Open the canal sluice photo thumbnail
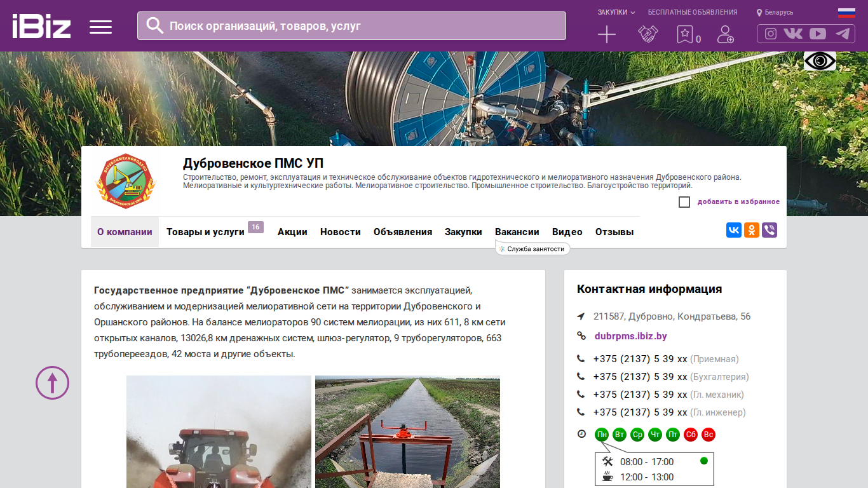 pyautogui.click(x=407, y=432)
